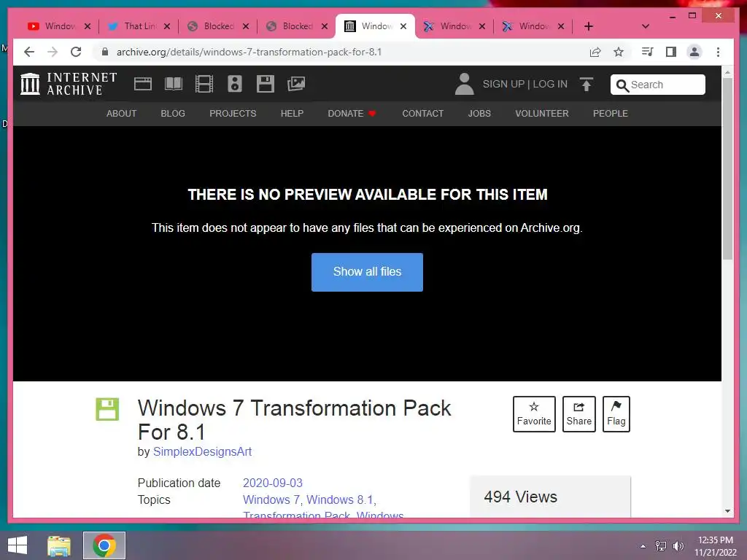Open the SimplexDesignsArt uploader link

202,452
